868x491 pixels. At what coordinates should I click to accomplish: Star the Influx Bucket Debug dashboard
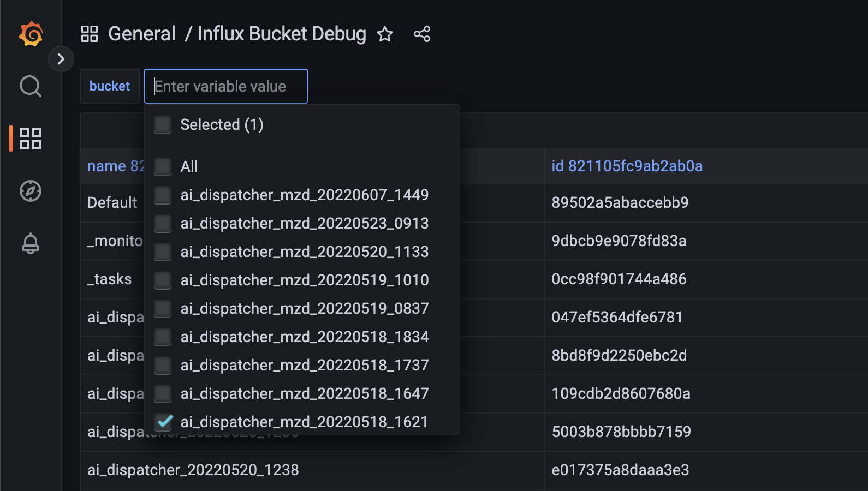(x=385, y=34)
